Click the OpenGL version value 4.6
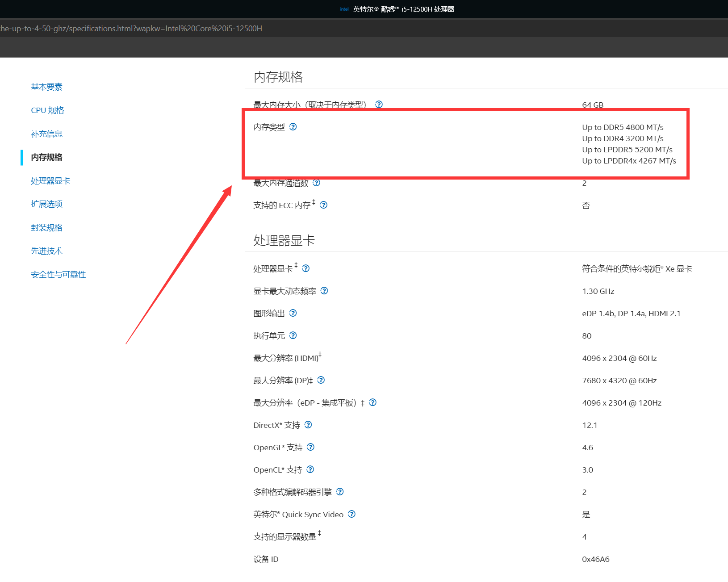The height and width of the screenshot is (582, 728). 588,448
